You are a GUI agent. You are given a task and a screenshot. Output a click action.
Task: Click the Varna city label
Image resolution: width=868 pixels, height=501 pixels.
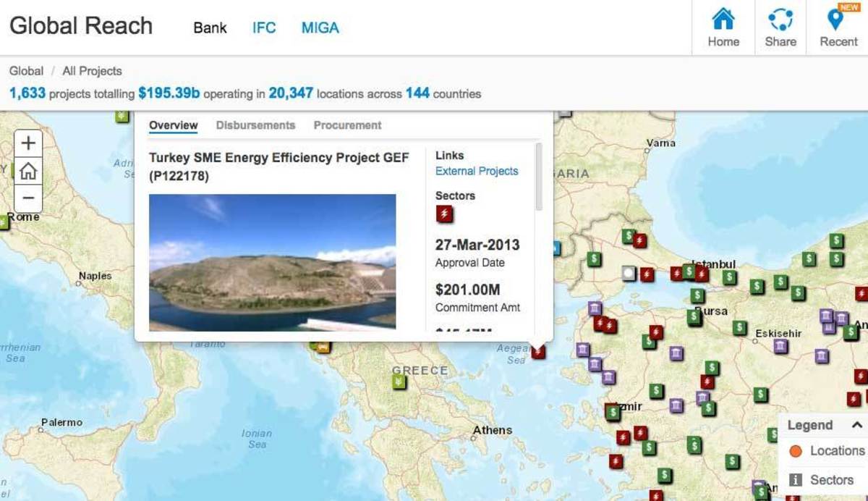(x=660, y=143)
